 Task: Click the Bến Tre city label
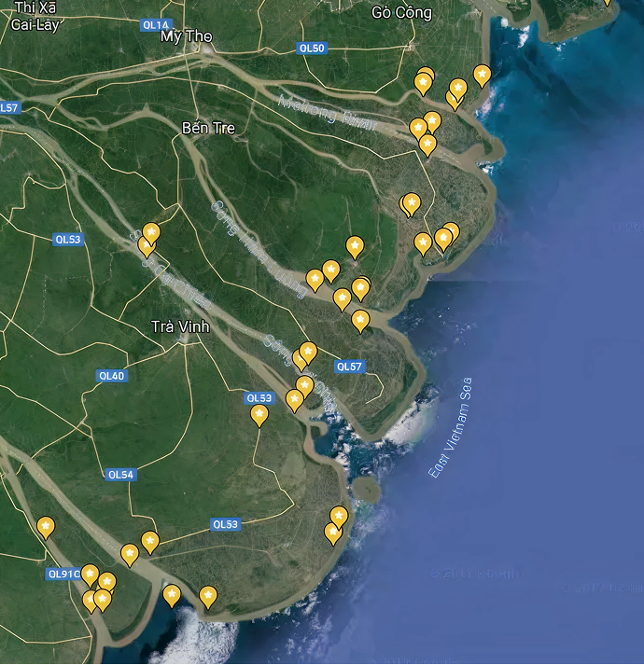pos(208,128)
